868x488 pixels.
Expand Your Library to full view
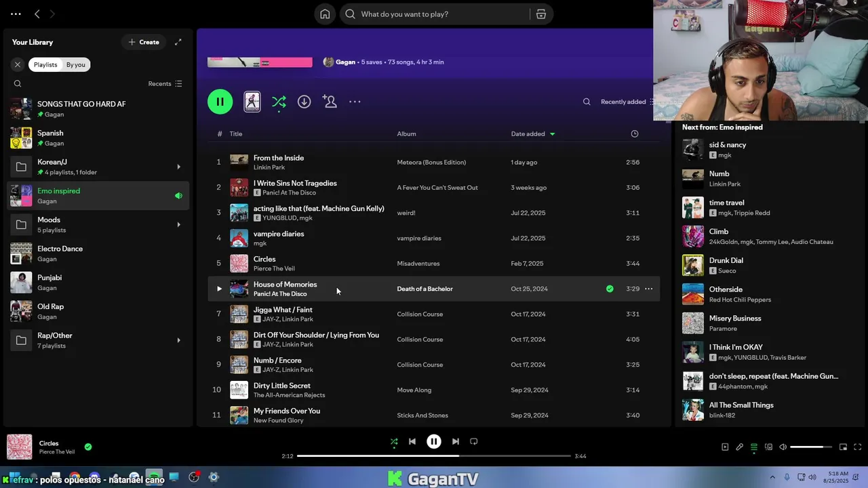pyautogui.click(x=178, y=42)
